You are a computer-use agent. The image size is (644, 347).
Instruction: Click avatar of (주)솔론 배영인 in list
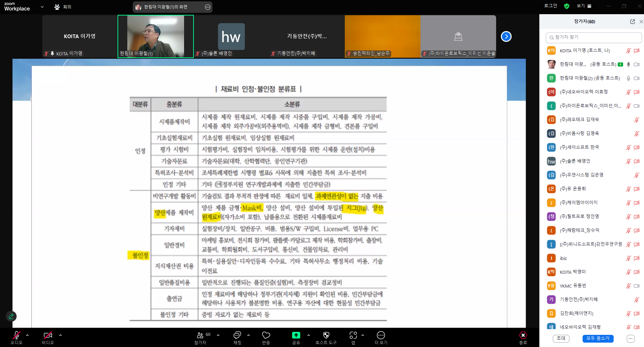coord(551,161)
